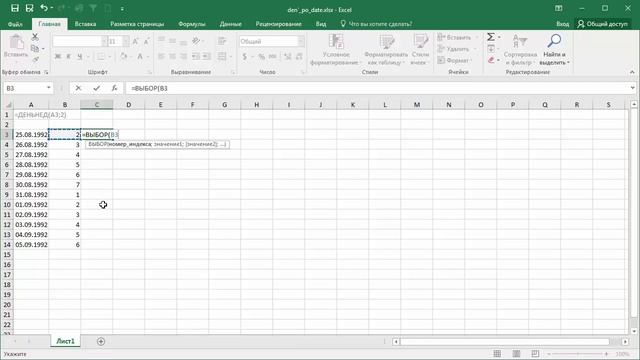
Task: Switch to the Рецензирование ribbon tab
Action: (x=279, y=24)
